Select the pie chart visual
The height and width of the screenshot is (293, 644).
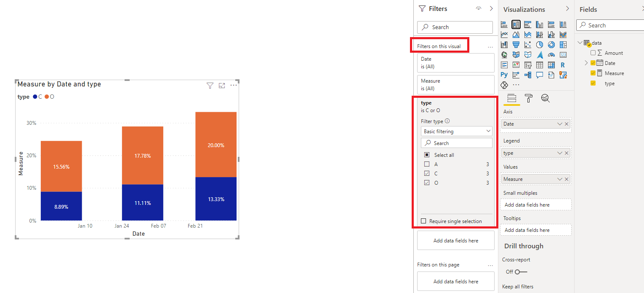pyautogui.click(x=540, y=45)
